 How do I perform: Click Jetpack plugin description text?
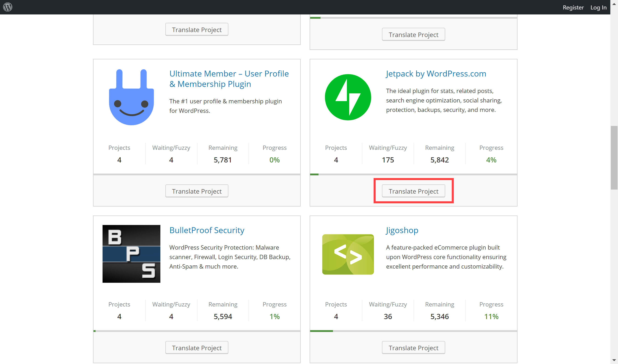tap(444, 100)
